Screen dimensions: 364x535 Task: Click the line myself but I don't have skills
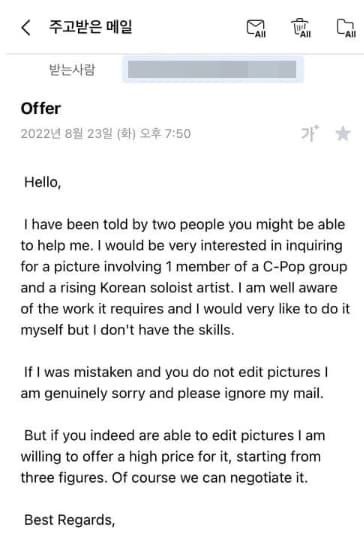(128, 330)
